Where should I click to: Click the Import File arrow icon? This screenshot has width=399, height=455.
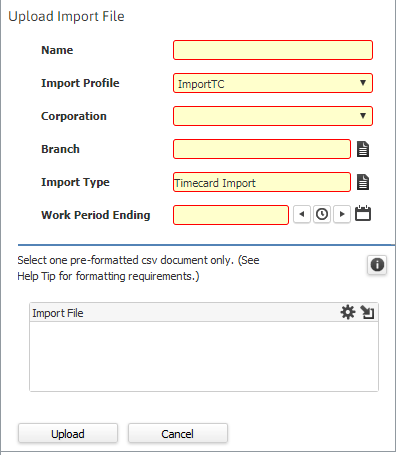[367, 312]
